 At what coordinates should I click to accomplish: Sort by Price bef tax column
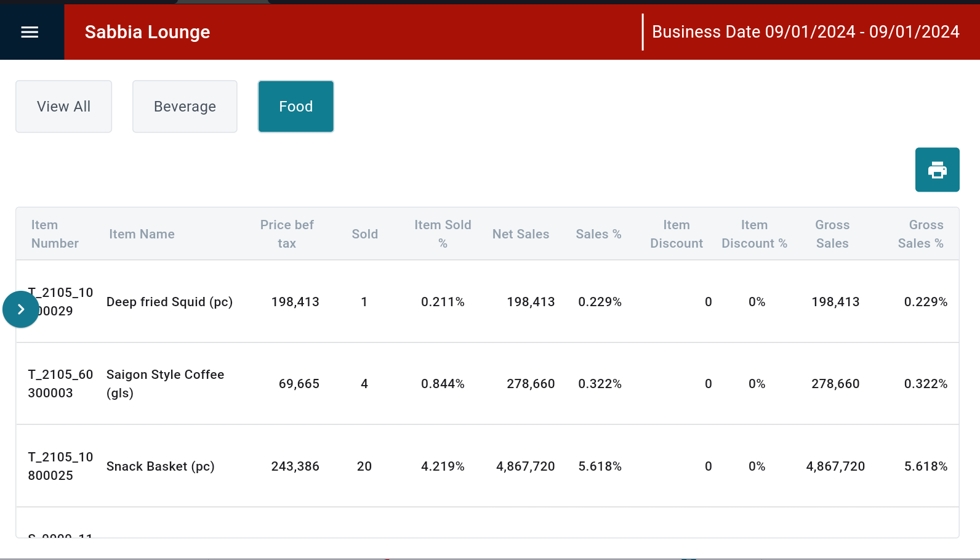tap(287, 234)
